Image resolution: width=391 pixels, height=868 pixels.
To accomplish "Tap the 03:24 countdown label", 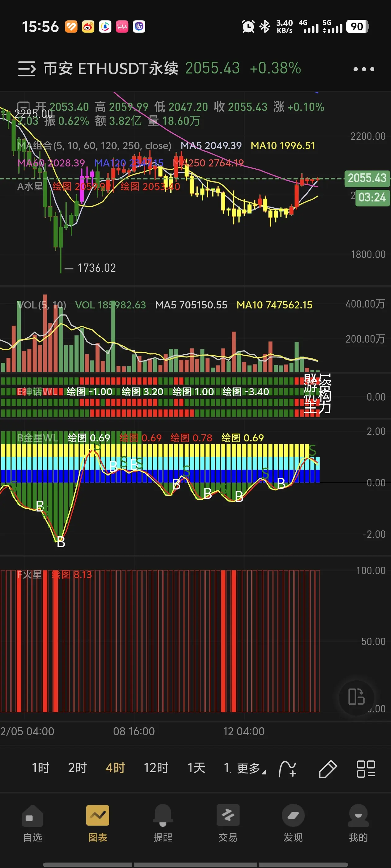I will click(x=372, y=197).
